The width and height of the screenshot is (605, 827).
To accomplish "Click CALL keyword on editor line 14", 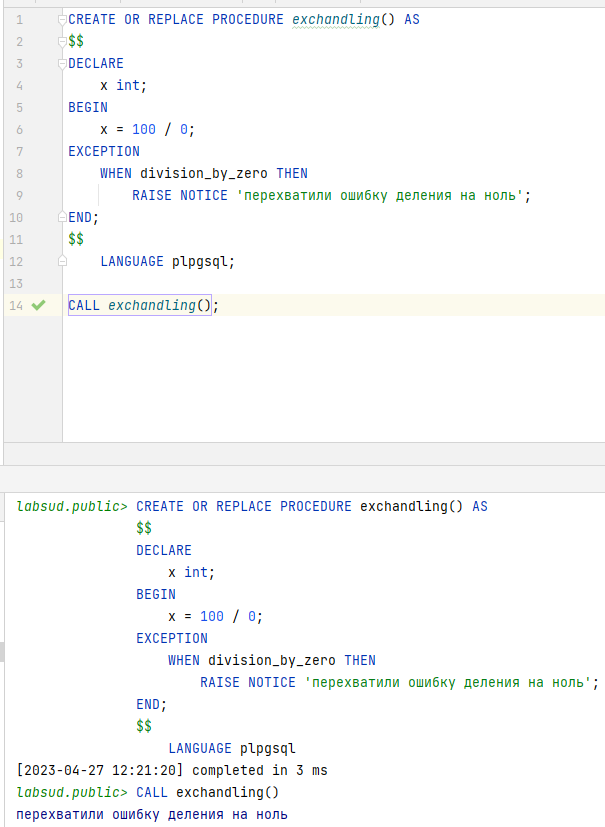I will 83,305.
